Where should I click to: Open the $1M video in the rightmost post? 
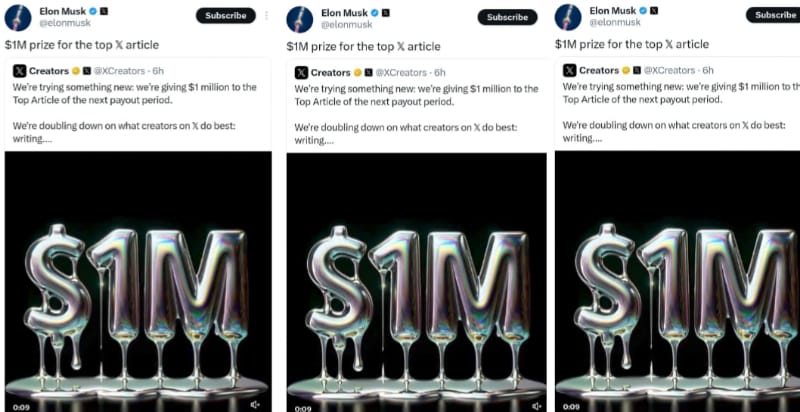coord(676,280)
